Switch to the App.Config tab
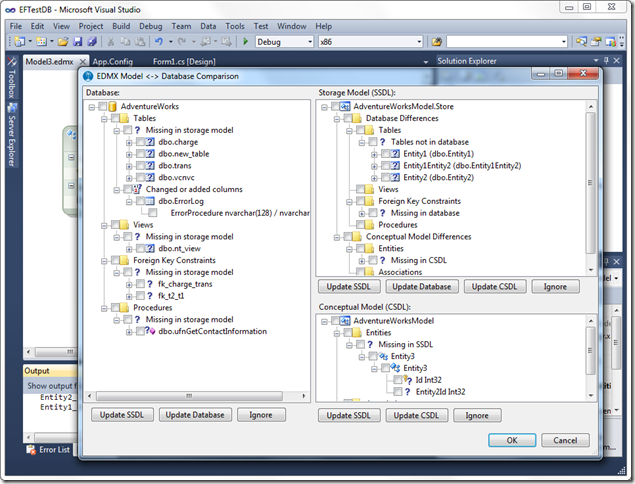Image resolution: width=635 pixels, height=484 pixels. [113, 62]
